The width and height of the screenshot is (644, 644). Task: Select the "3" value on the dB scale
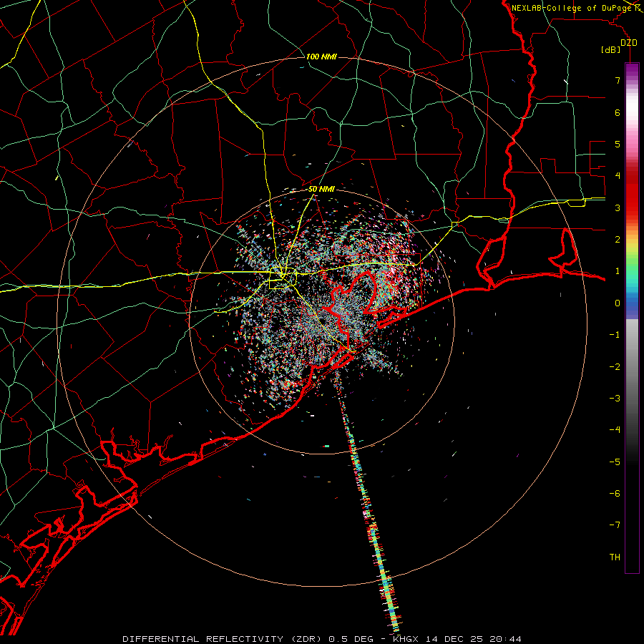(x=618, y=208)
